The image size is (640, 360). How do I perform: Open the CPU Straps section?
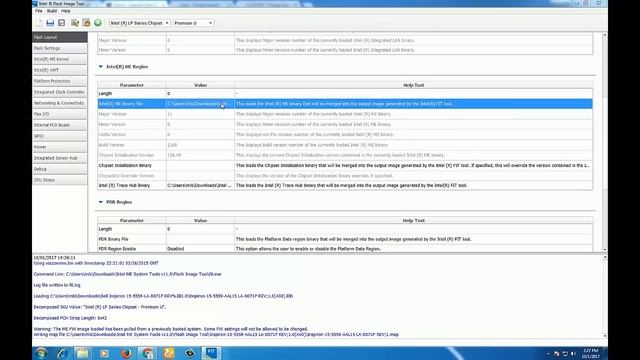click(x=60, y=180)
